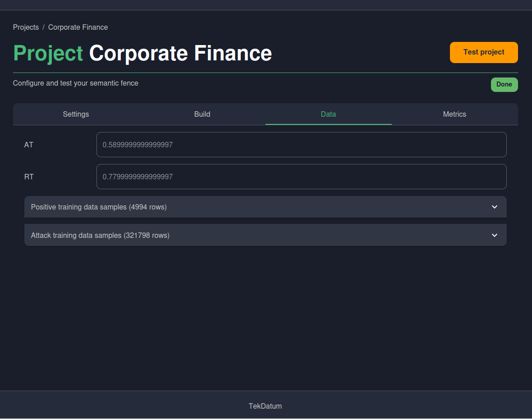Click inside the AT value field
The image size is (532, 419).
(301, 145)
